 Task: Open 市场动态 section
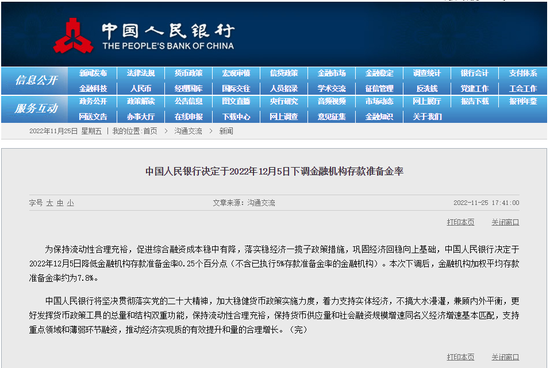pos(380,101)
